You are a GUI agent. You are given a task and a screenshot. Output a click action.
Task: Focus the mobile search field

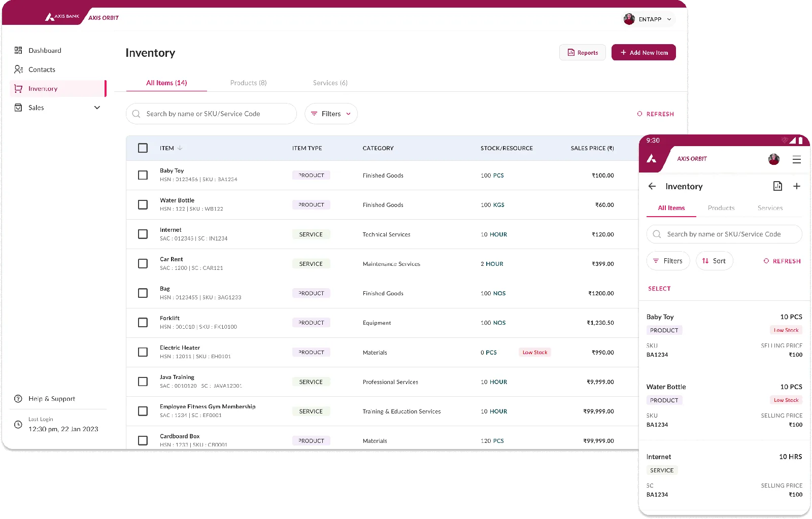click(x=724, y=234)
